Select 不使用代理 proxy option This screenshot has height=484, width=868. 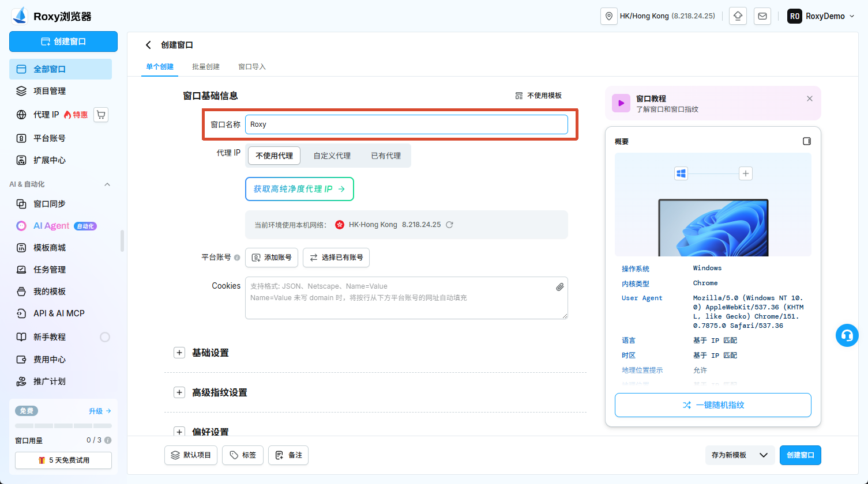point(275,156)
